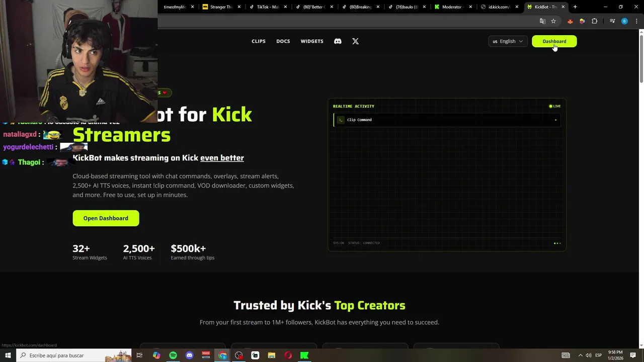
Task: Open the Copilot icon in the taskbar
Action: (156, 355)
